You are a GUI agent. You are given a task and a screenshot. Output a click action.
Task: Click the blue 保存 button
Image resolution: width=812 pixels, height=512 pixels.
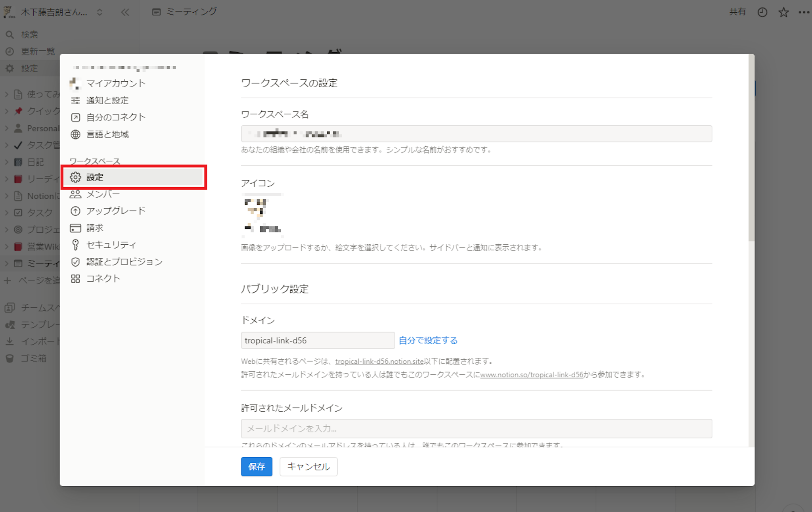pos(256,466)
